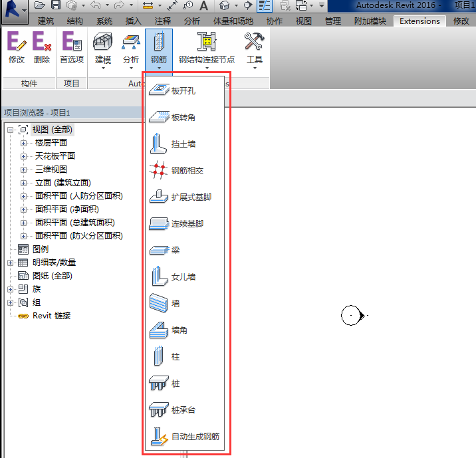Viewport: 476px width, 458px height.
Task: Click the 修改 (Modify) icon in Extensions ribbon
Action: (16, 48)
